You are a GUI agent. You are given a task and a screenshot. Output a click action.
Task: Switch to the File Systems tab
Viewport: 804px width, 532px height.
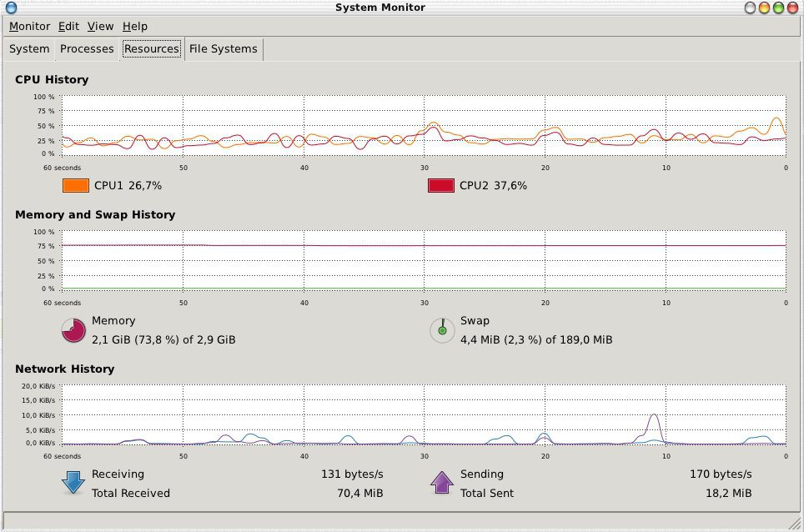(x=223, y=48)
